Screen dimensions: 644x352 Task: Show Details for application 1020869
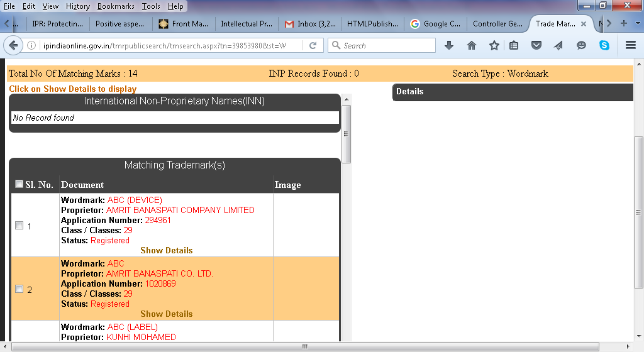[x=166, y=314]
